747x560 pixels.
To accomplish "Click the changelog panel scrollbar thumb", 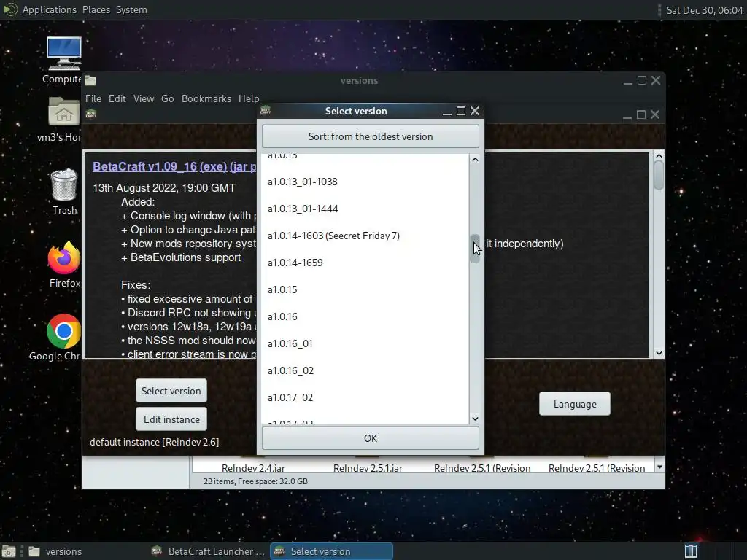I will [x=659, y=175].
